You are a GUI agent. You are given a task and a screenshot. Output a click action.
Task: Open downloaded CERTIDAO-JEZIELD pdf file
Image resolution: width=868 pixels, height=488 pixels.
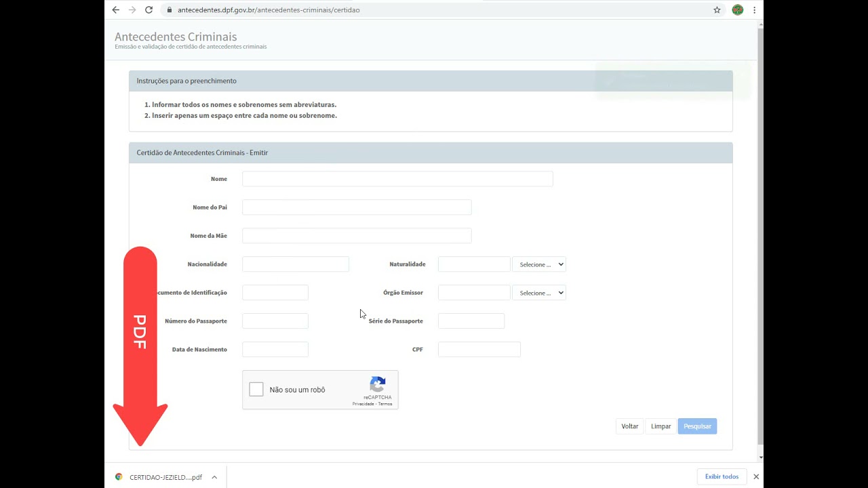(165, 477)
